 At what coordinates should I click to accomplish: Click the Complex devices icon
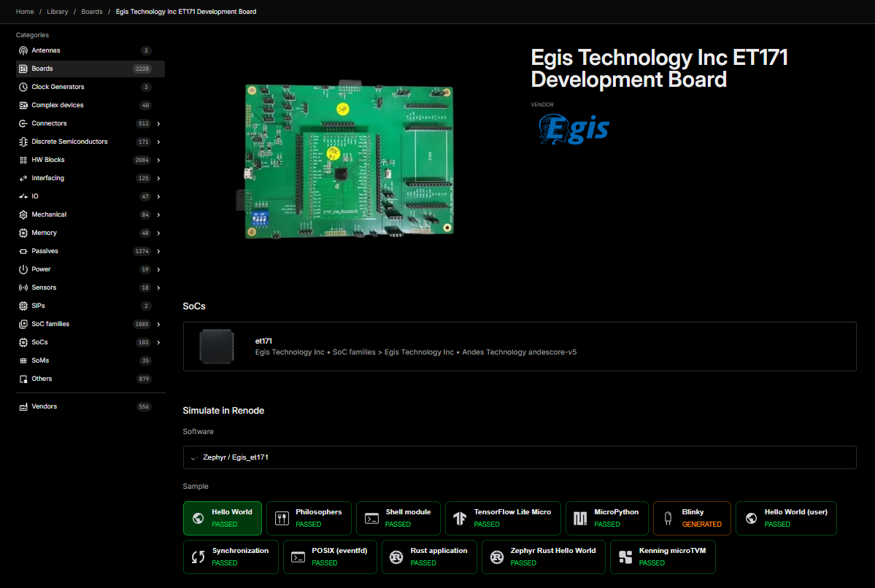[x=23, y=106]
